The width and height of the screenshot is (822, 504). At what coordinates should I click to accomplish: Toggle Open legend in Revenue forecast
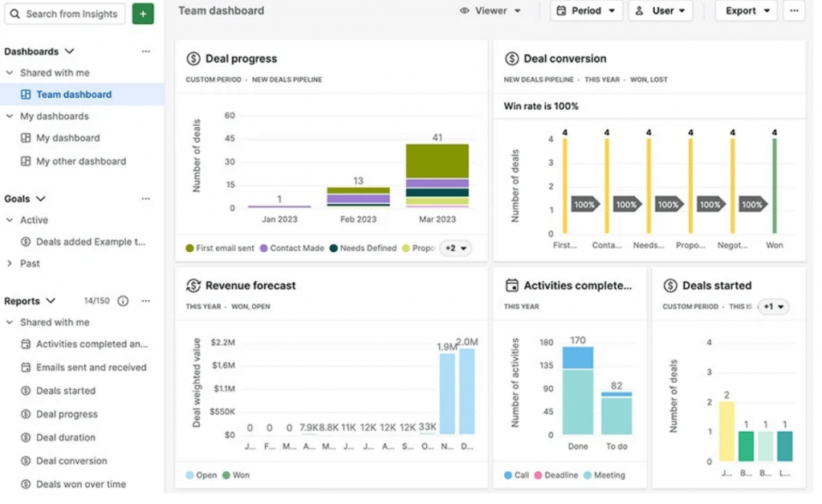click(201, 475)
